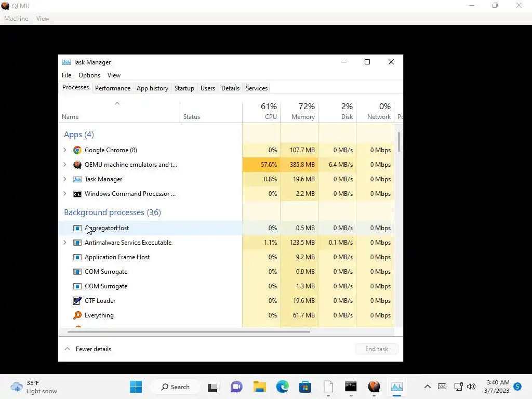Select the Background processes (36) group header
Screen dimensions: 532x399
click(112, 212)
